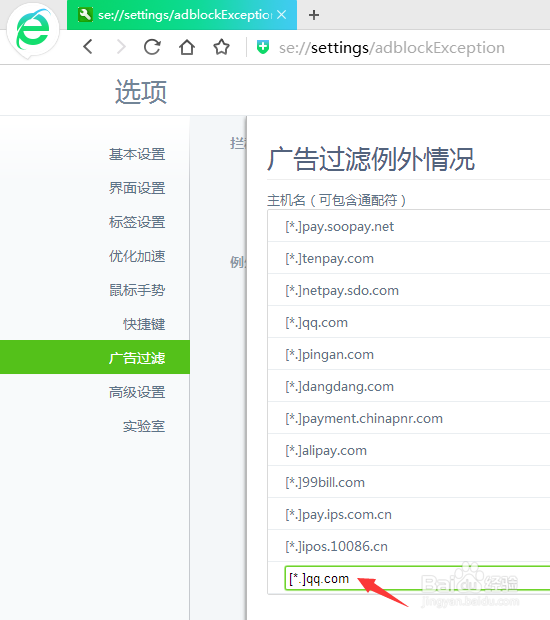Select the se://settings/adblockException tab
This screenshot has height=620, width=550.
click(x=182, y=15)
